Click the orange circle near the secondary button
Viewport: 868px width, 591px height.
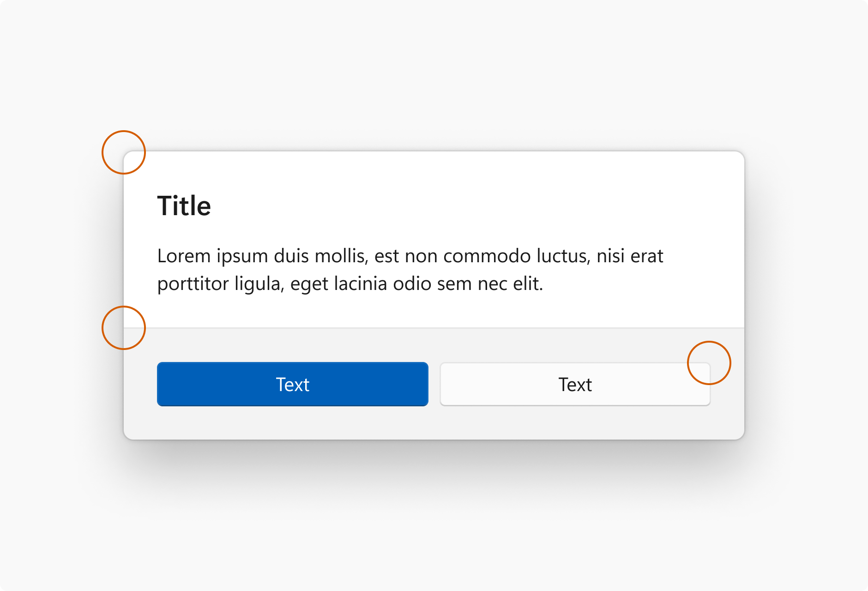click(x=709, y=363)
